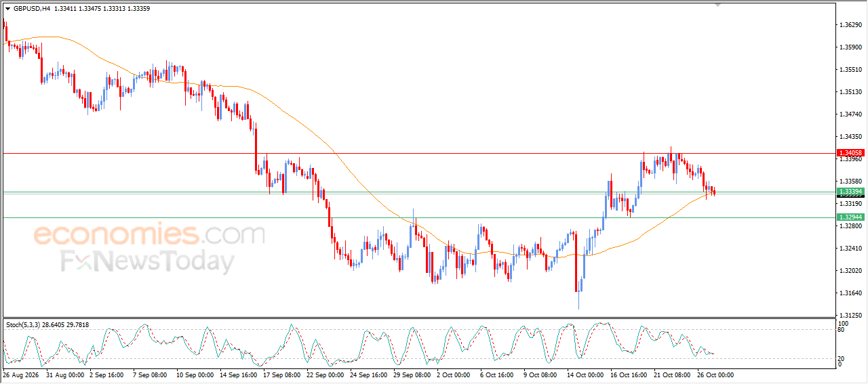
Task: Click the economies.com watermark
Action: tap(149, 235)
